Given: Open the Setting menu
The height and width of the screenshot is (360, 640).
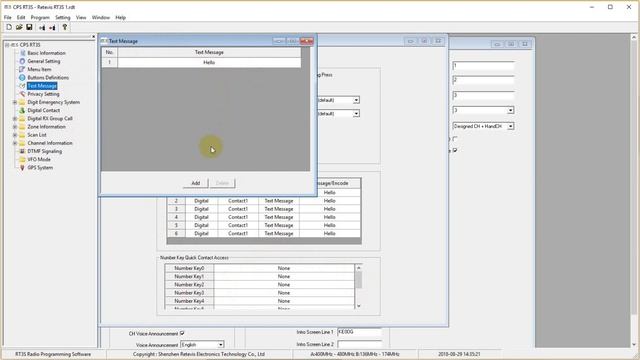Looking at the screenshot, I should (x=62, y=18).
